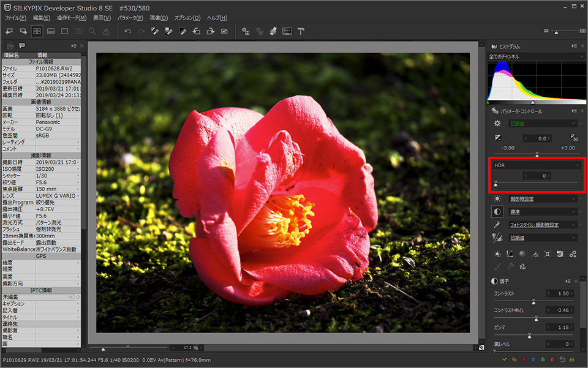Screen dimensions: 588x368
Task: Click the rotate icon in parameter icon row
Action: click(x=559, y=254)
